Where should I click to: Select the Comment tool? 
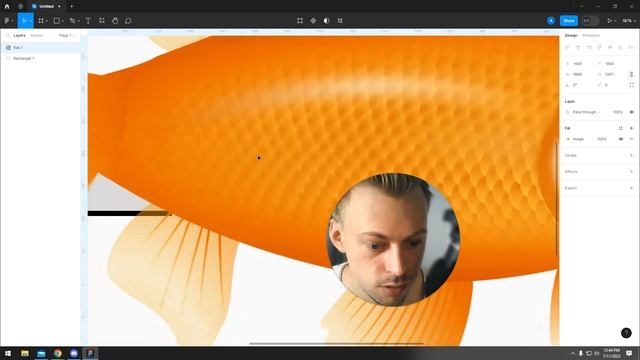(128, 20)
